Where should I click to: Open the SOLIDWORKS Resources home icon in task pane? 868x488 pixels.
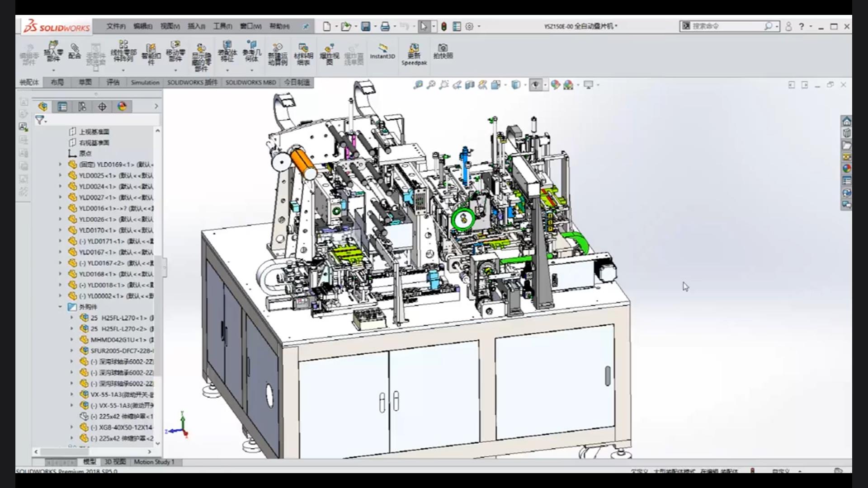(847, 121)
